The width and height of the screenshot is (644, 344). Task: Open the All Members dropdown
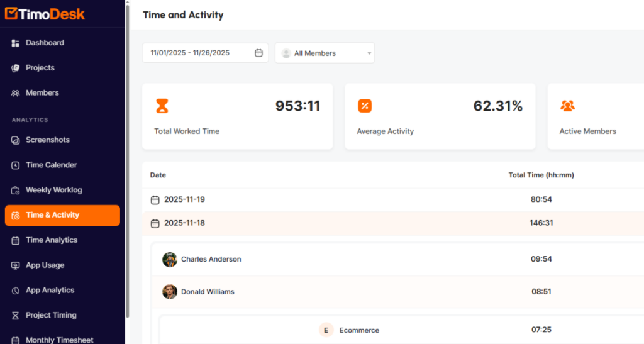[x=325, y=53]
